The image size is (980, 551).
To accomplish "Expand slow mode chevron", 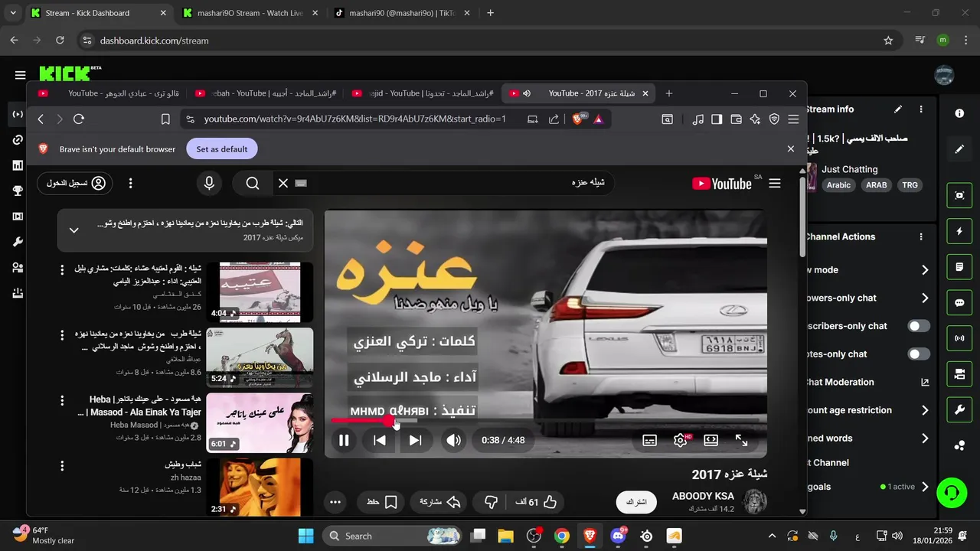I will tap(925, 270).
